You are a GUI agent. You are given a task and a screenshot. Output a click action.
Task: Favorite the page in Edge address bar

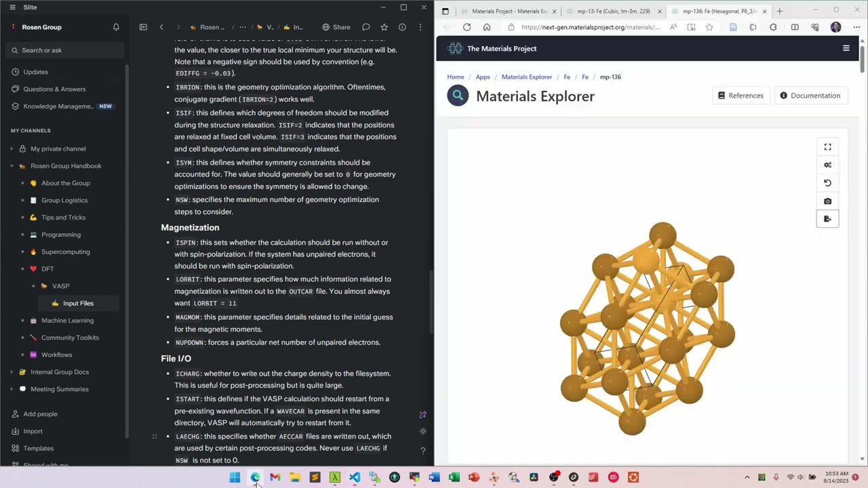click(709, 27)
